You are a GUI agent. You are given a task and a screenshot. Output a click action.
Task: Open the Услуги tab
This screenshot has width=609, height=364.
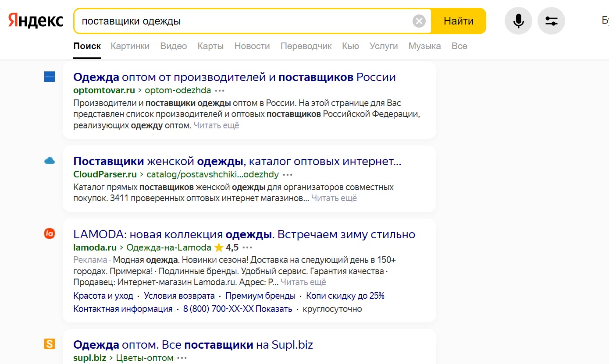click(x=384, y=46)
